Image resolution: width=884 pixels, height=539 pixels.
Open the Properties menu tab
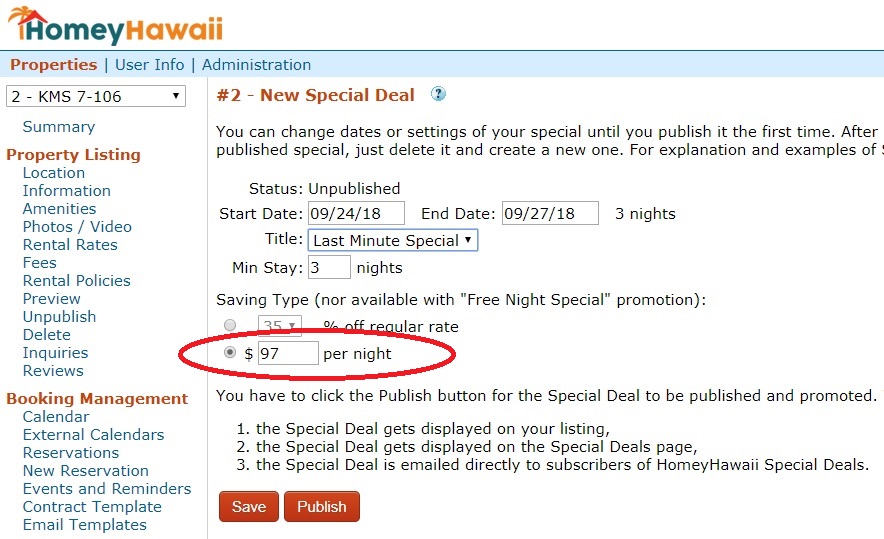point(54,65)
